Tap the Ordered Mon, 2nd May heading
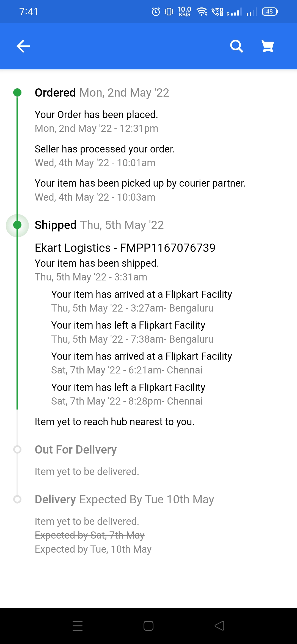Viewport: 297px width, 644px height. pyautogui.click(x=102, y=93)
